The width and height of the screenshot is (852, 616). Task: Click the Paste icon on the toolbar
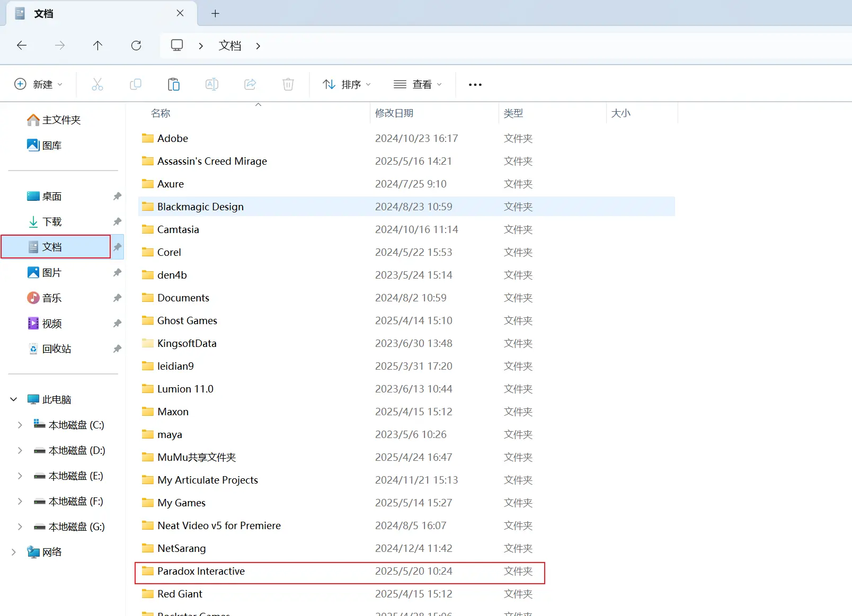pos(173,84)
